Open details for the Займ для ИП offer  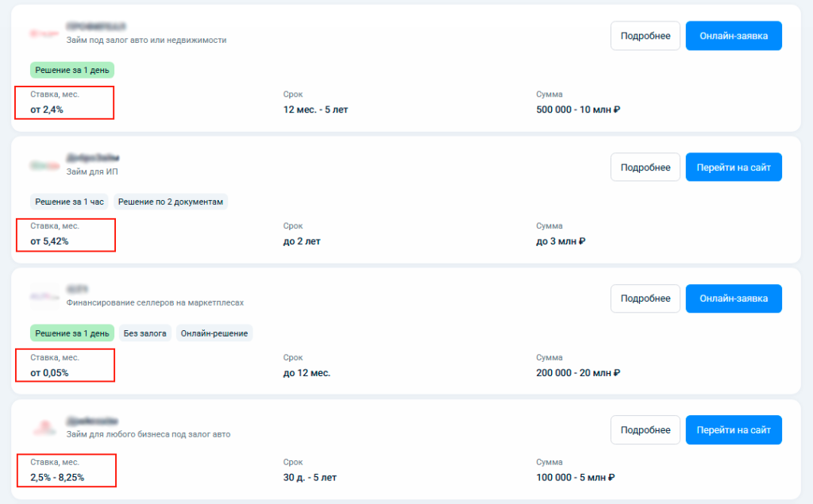pos(645,167)
